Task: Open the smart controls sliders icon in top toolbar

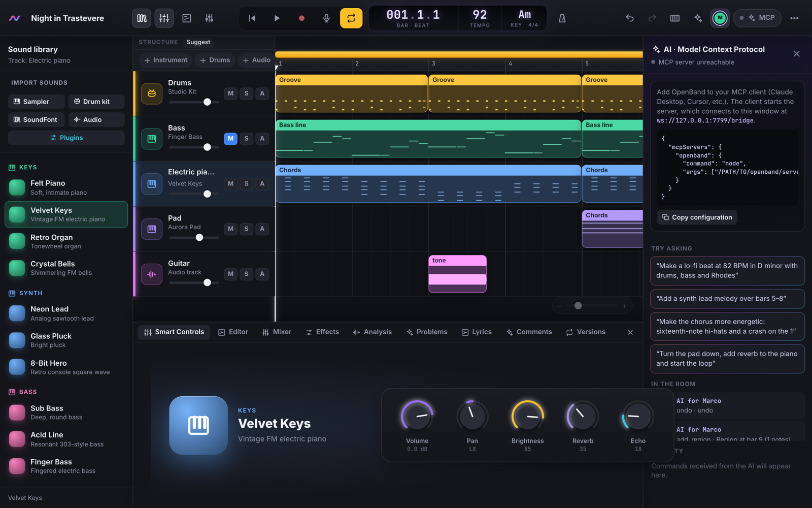Action: (164, 18)
